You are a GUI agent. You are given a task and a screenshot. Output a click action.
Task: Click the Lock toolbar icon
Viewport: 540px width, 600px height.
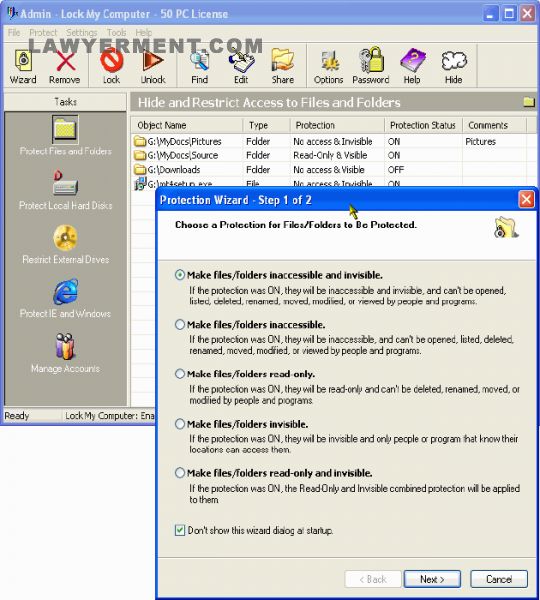[111, 67]
